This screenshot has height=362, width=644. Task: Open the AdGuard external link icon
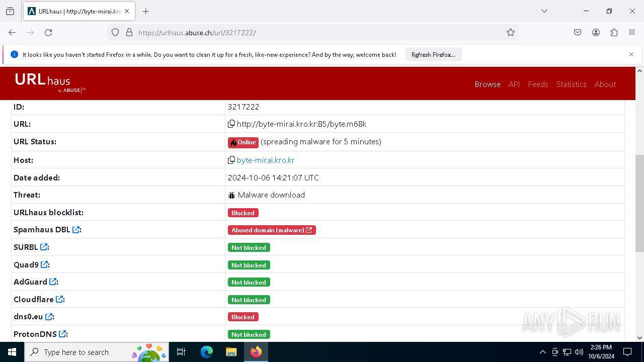(x=53, y=282)
